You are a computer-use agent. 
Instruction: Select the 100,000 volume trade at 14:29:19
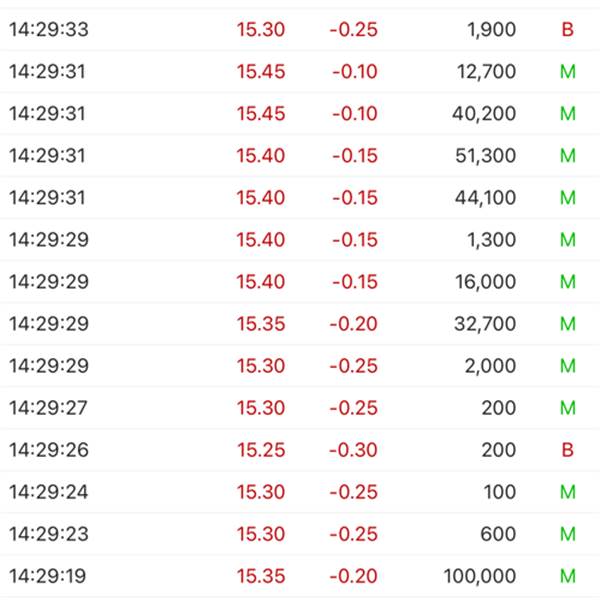click(300, 576)
